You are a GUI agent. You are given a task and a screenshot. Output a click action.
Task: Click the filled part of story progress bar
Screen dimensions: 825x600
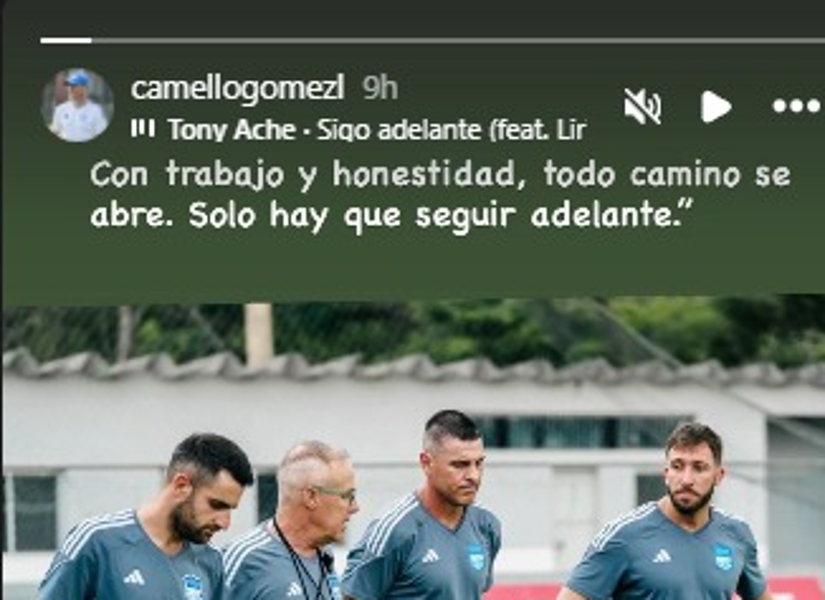pyautogui.click(x=66, y=41)
